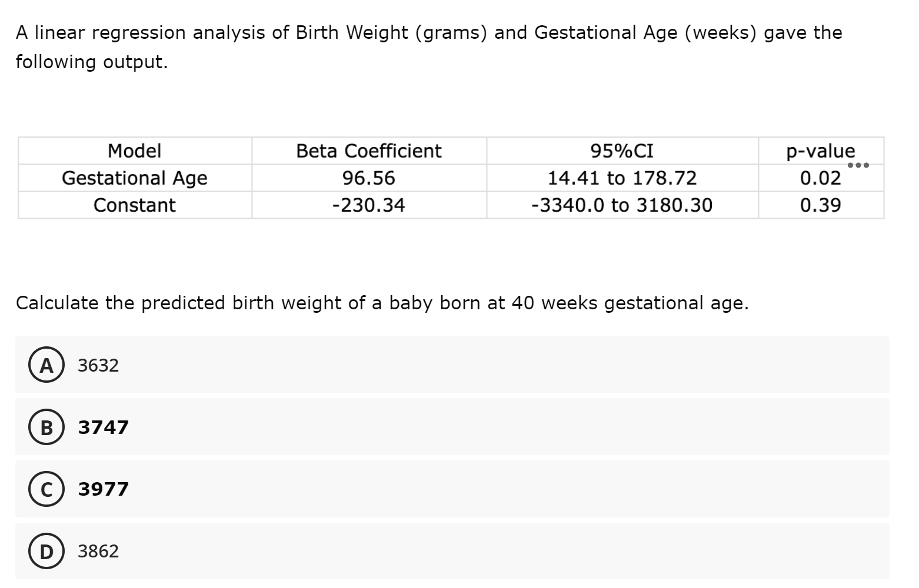Image resolution: width=919 pixels, height=588 pixels.
Task: Open the three-dot table options menu
Action: tap(858, 165)
